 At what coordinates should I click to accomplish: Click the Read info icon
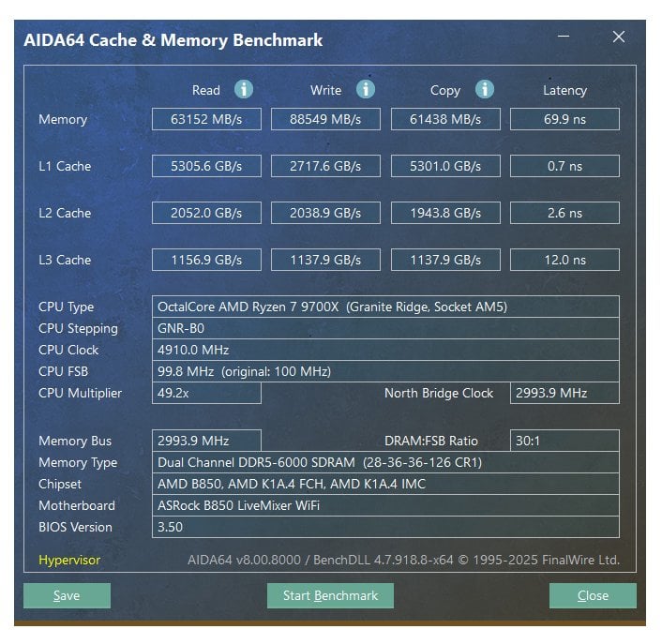[244, 89]
